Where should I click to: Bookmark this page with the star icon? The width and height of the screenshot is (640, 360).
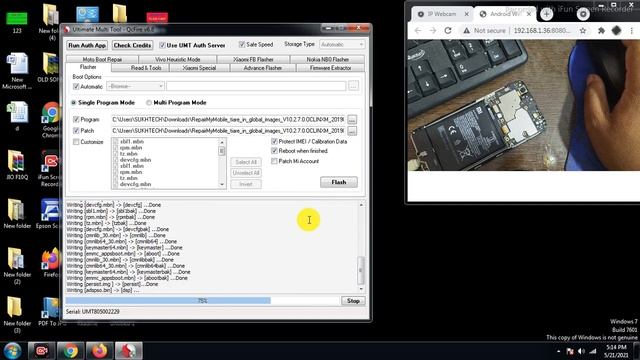[583, 31]
